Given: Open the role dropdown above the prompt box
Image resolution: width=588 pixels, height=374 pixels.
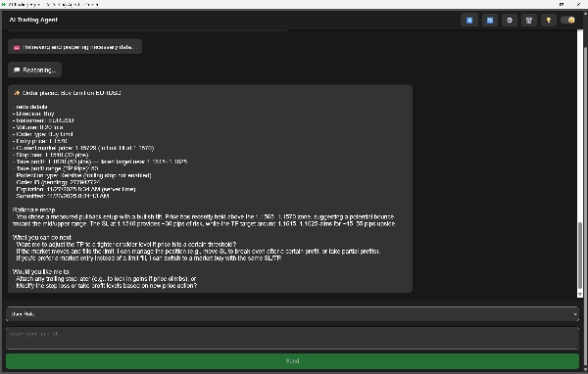Looking at the screenshot, I should (x=292, y=314).
